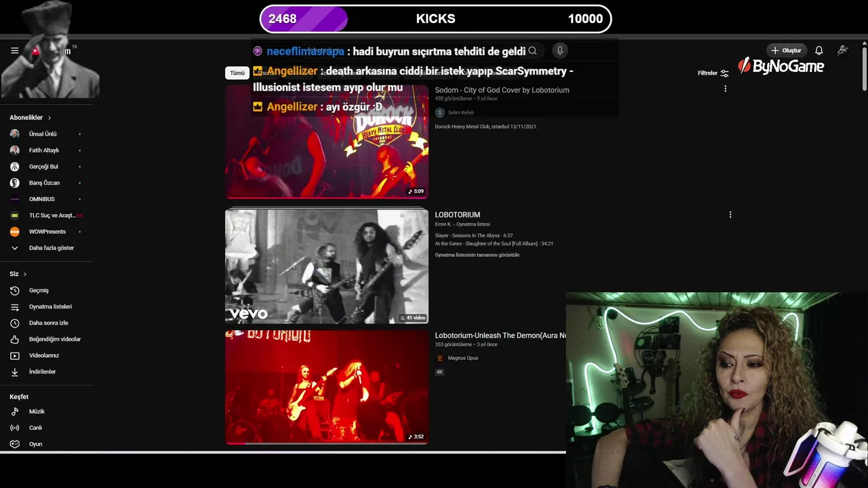Open more options for LOBOTORIUM playlist
Image resolution: width=868 pixels, height=488 pixels.
(730, 214)
